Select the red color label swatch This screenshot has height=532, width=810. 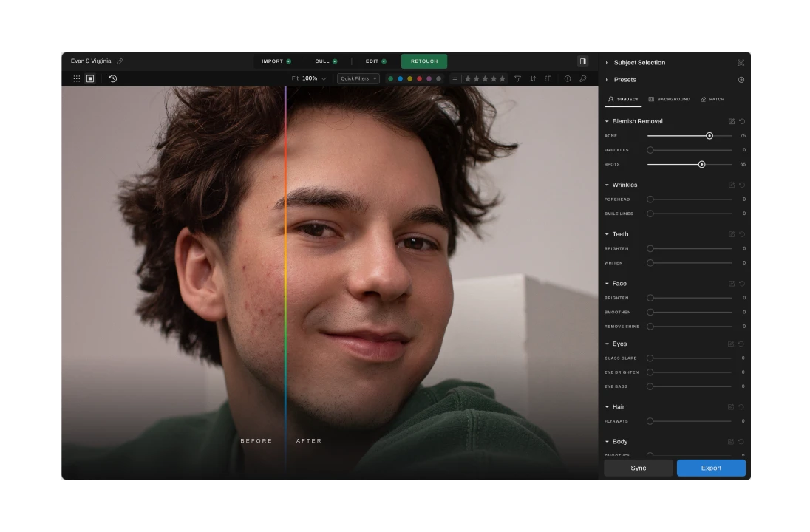coord(419,78)
